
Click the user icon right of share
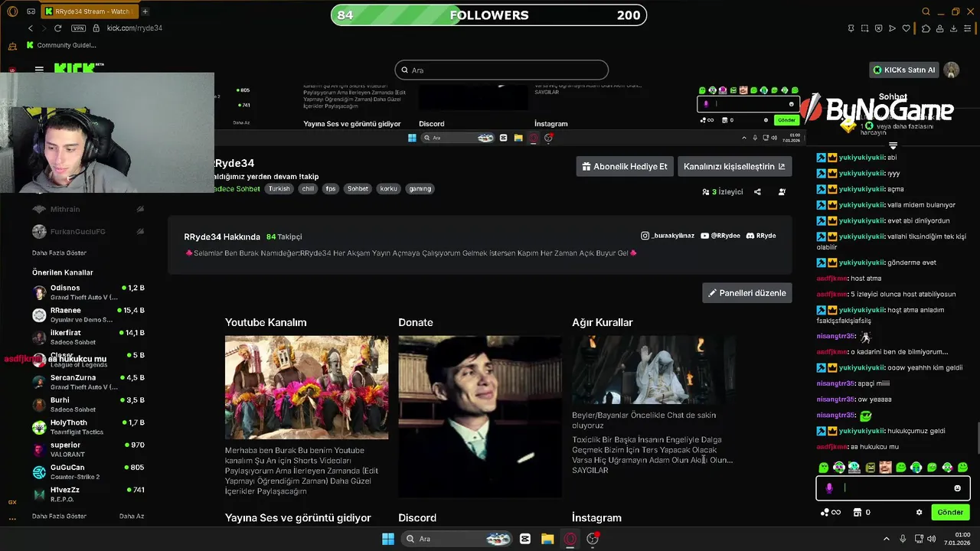(782, 192)
